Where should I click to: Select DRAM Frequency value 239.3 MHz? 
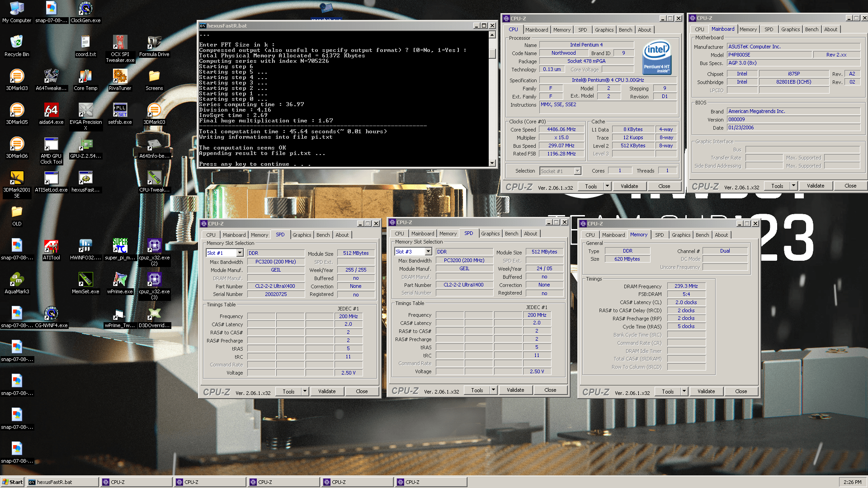point(686,286)
